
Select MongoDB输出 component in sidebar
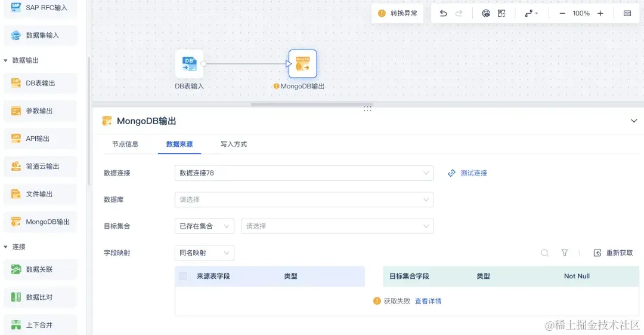tap(41, 222)
